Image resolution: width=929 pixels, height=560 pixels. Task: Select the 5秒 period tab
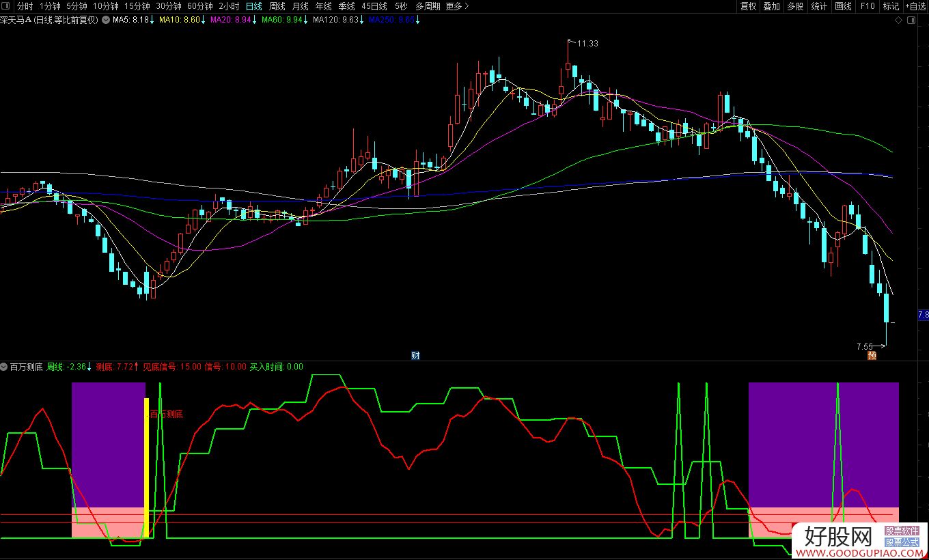(x=400, y=6)
